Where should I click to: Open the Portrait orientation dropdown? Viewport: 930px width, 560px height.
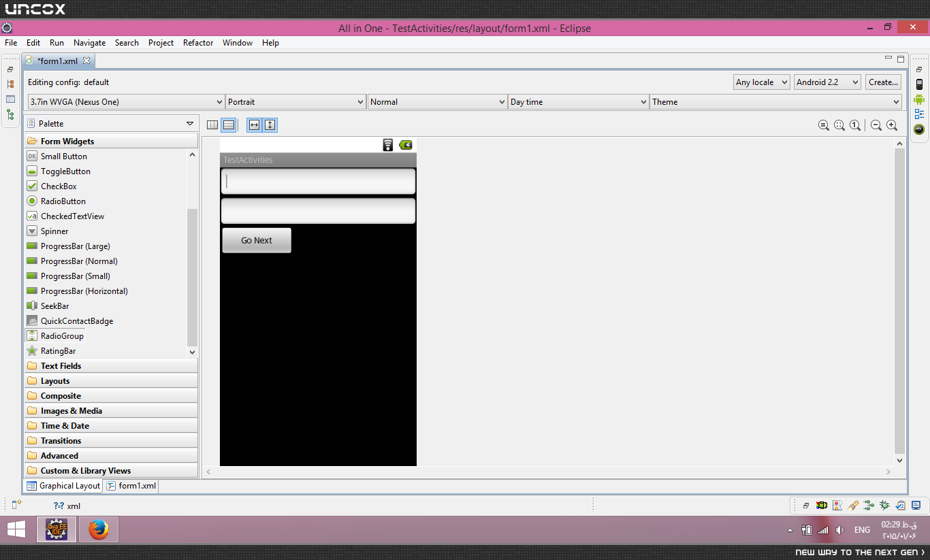coord(295,102)
